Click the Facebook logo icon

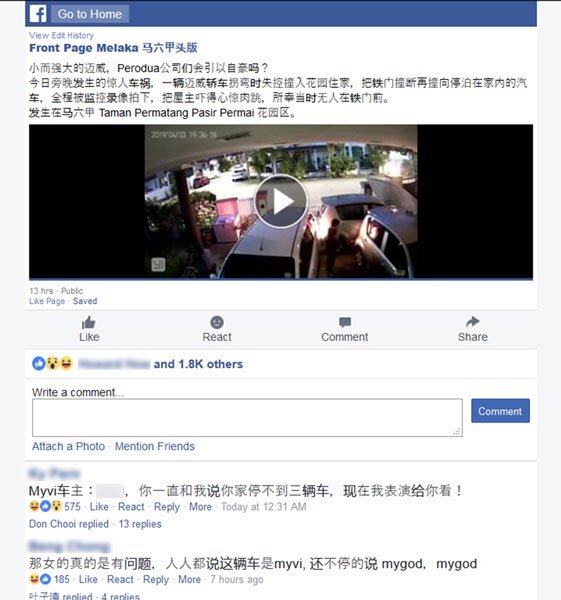38,14
